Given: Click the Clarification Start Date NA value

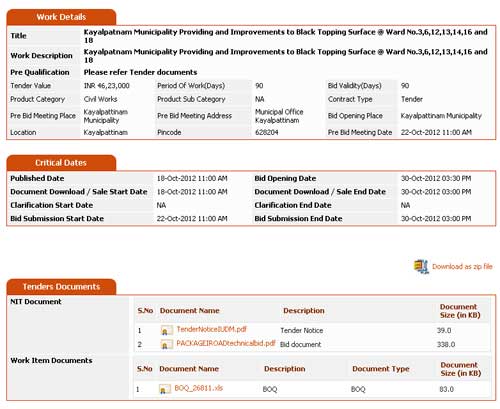Looking at the screenshot, I should pos(161,205).
